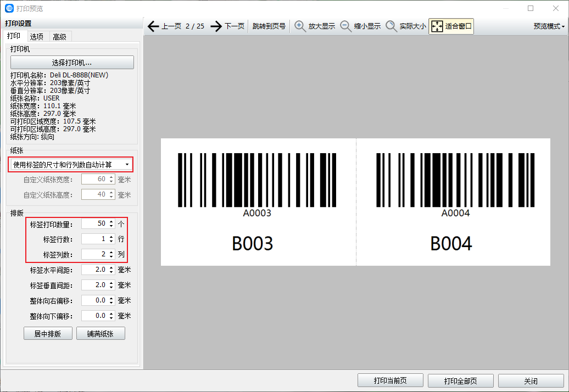This screenshot has width=569, height=392.
Task: Increase label vertical spacing
Action: coord(111,283)
